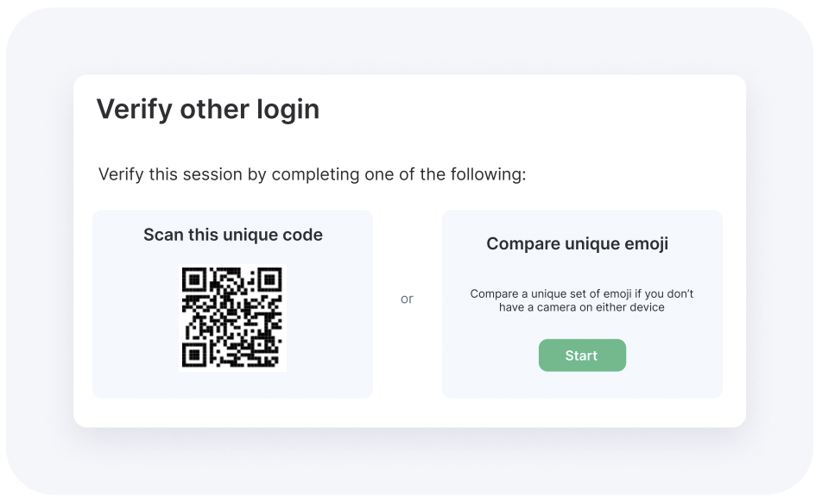This screenshot has height=504, width=822.
Task: Click the 'or' separator between options
Action: pyautogui.click(x=407, y=299)
